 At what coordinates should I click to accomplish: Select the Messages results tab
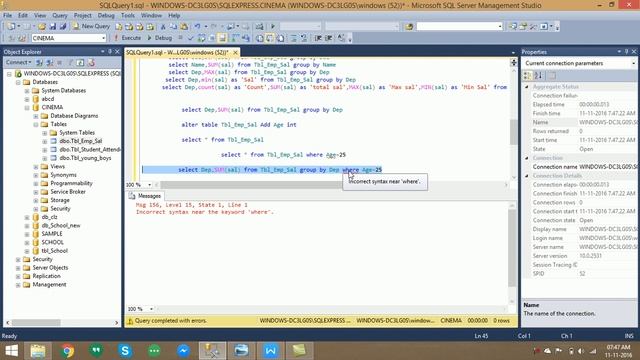click(145, 196)
